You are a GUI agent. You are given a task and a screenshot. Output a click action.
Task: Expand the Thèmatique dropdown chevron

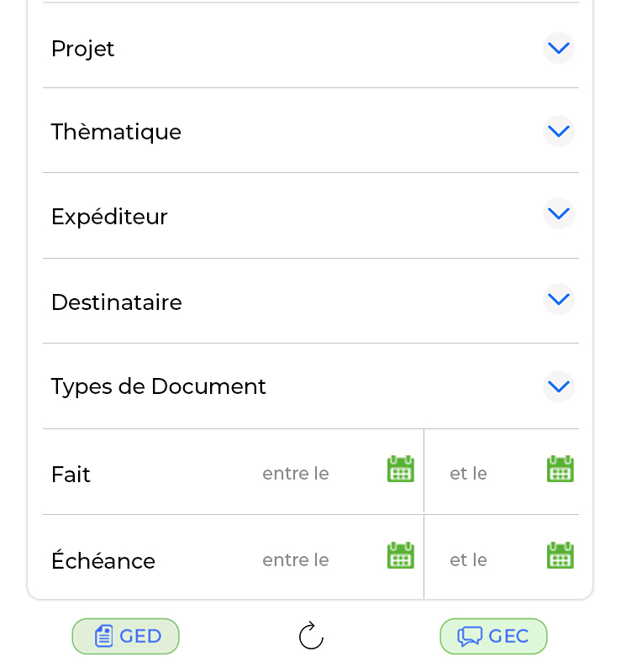point(559,131)
